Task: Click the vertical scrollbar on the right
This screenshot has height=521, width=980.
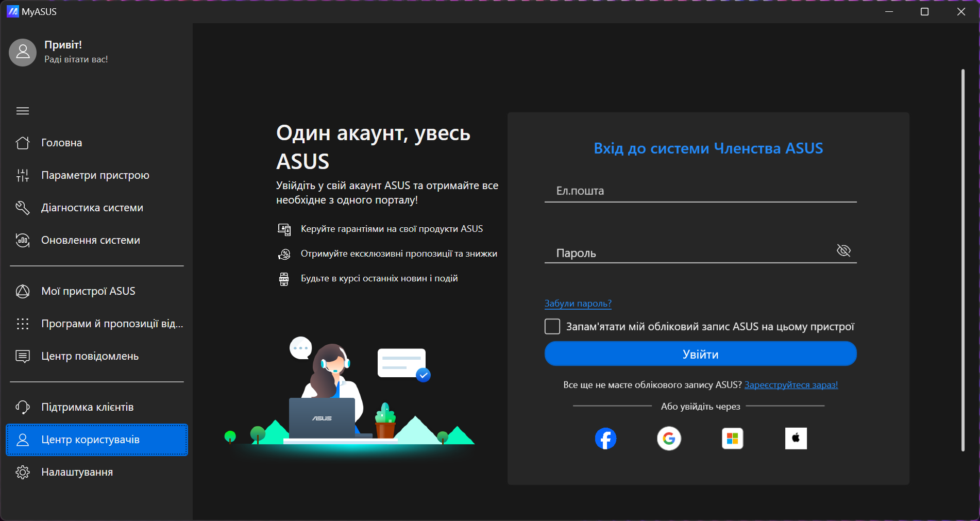Action: coord(962,260)
